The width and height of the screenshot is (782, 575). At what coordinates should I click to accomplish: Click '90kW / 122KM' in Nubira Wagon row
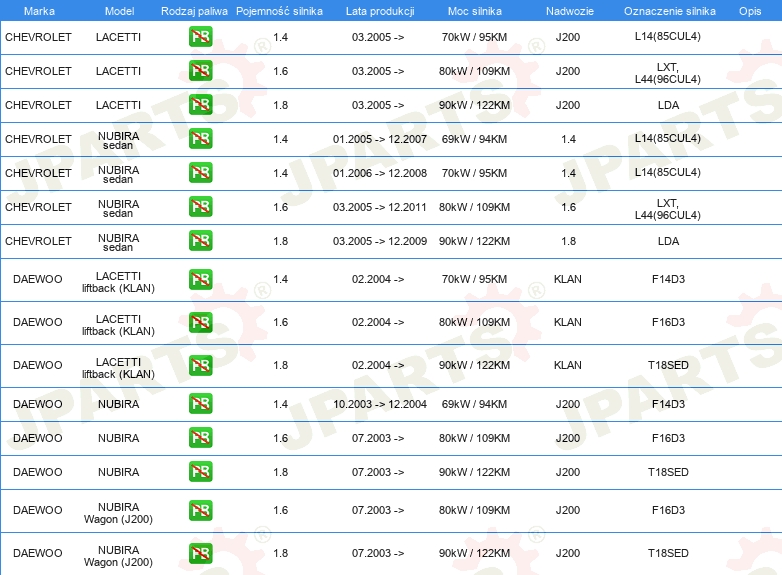[474, 553]
